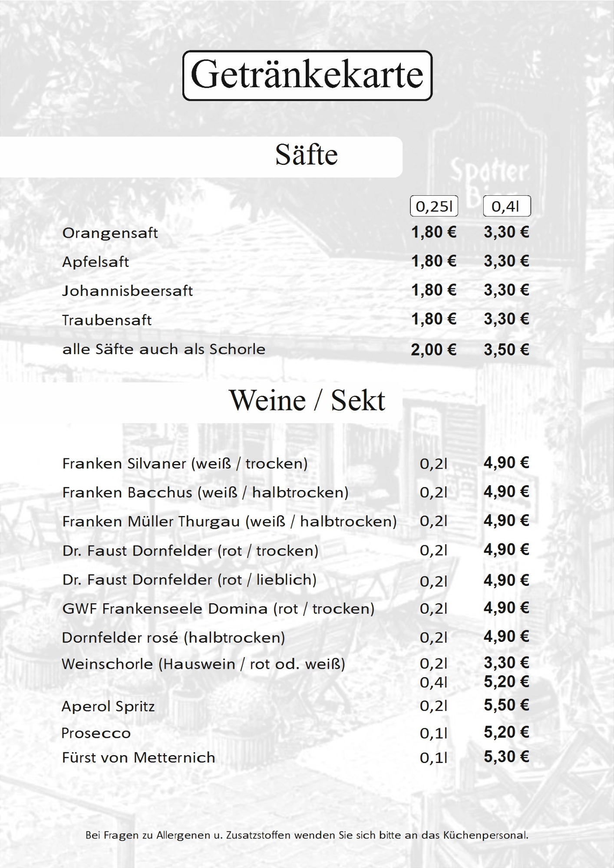Image resolution: width=614 pixels, height=868 pixels.
Task: Select Franken Silvaner (weiß / trocken)
Action: tap(185, 464)
